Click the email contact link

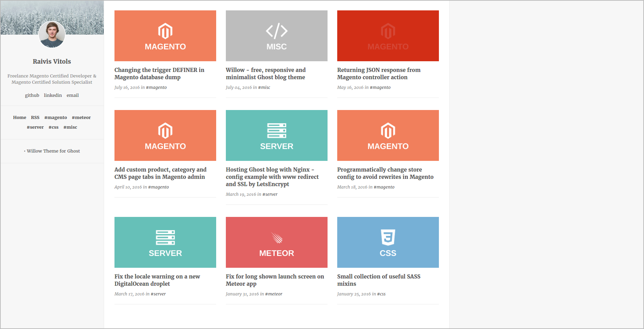point(73,95)
